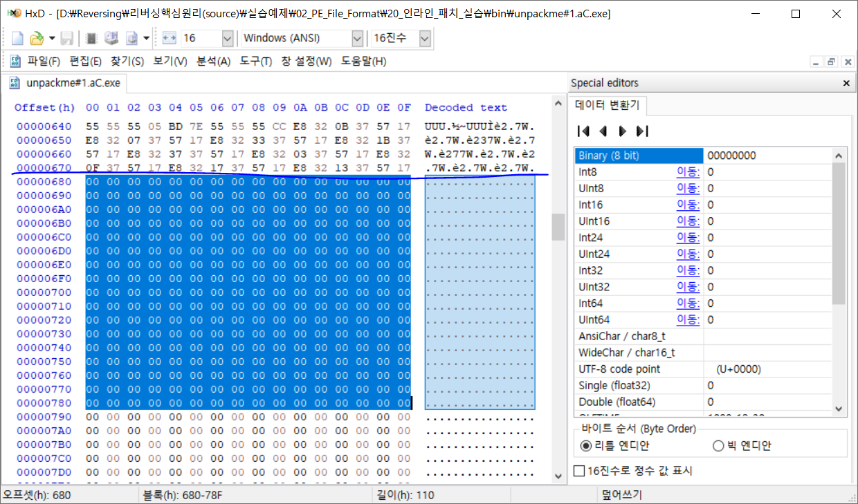Go to next byte in data inspector
The width and height of the screenshot is (858, 504).
pyautogui.click(x=622, y=131)
